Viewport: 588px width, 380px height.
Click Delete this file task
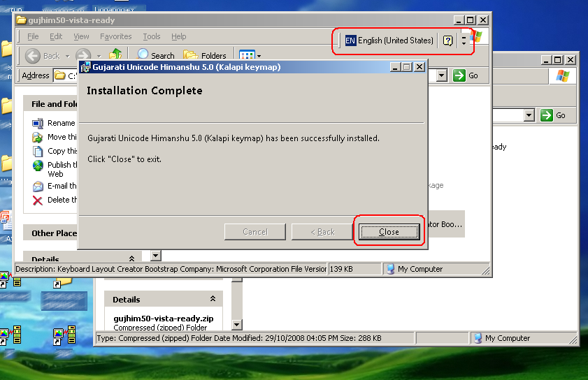pos(55,200)
